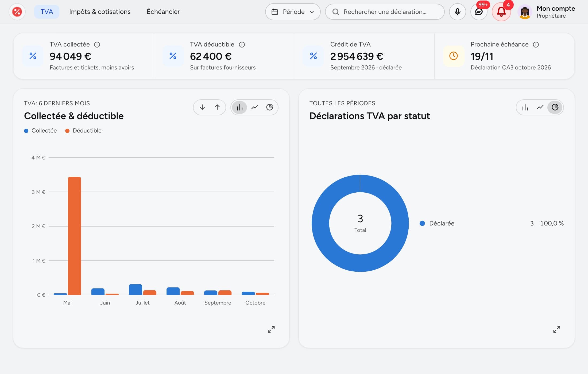Toggle the Déclarée legend entry
This screenshot has width=588, height=374.
[x=437, y=223]
